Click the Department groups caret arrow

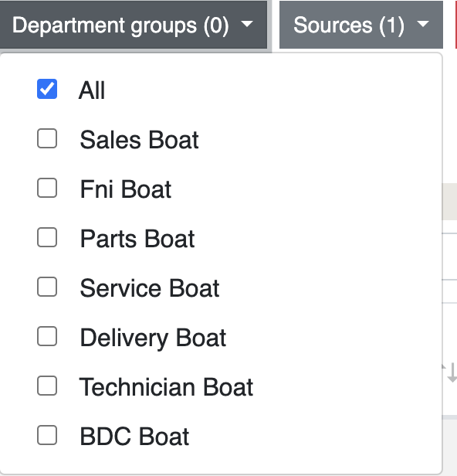247,24
